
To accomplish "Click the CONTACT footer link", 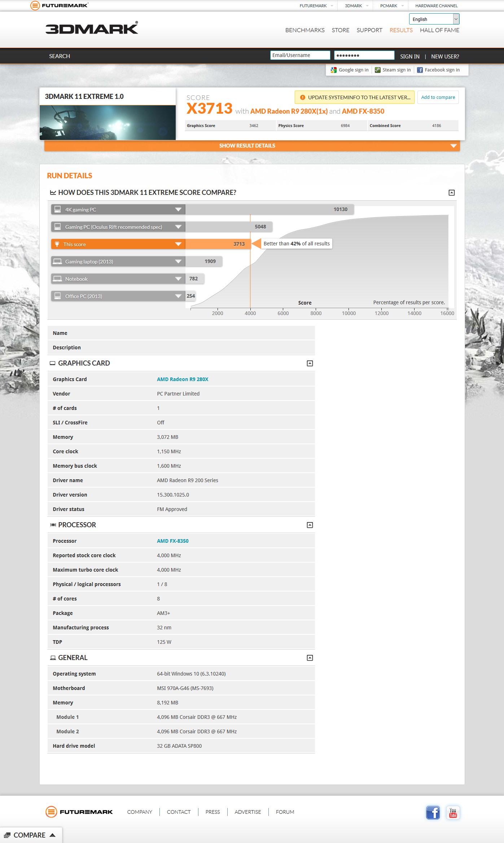I will coord(179,812).
